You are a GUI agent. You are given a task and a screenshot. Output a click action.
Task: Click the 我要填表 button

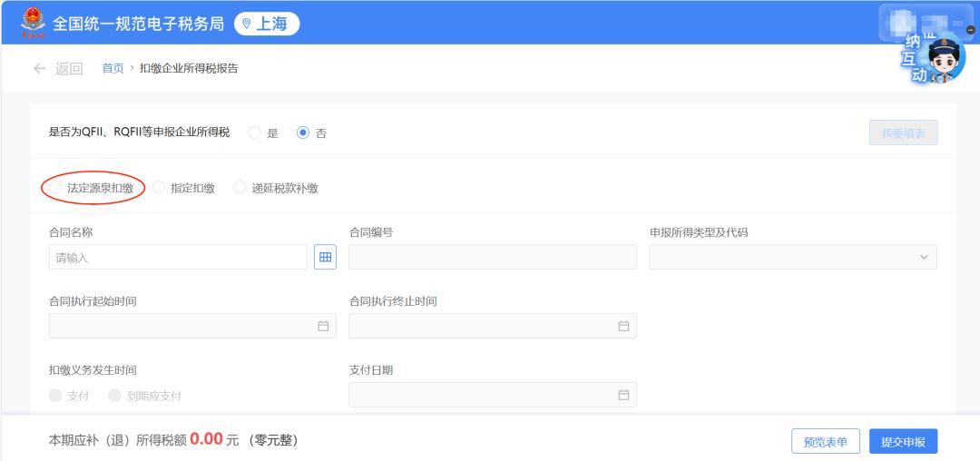point(903,132)
